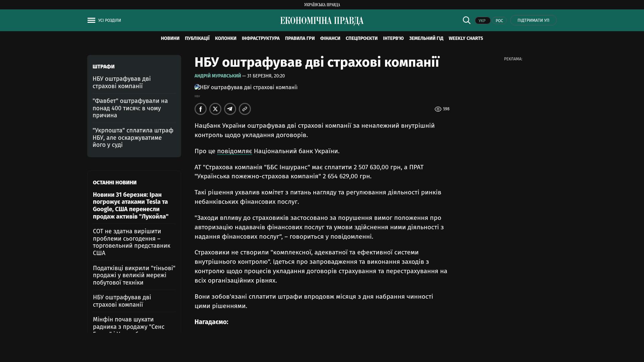
Task: Share article on X (Twitter)
Action: (x=215, y=109)
